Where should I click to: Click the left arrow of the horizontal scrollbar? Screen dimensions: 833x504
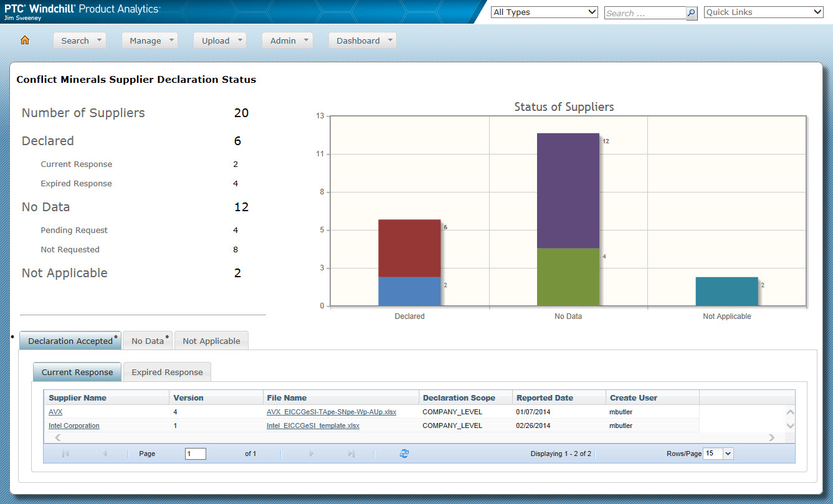click(57, 437)
